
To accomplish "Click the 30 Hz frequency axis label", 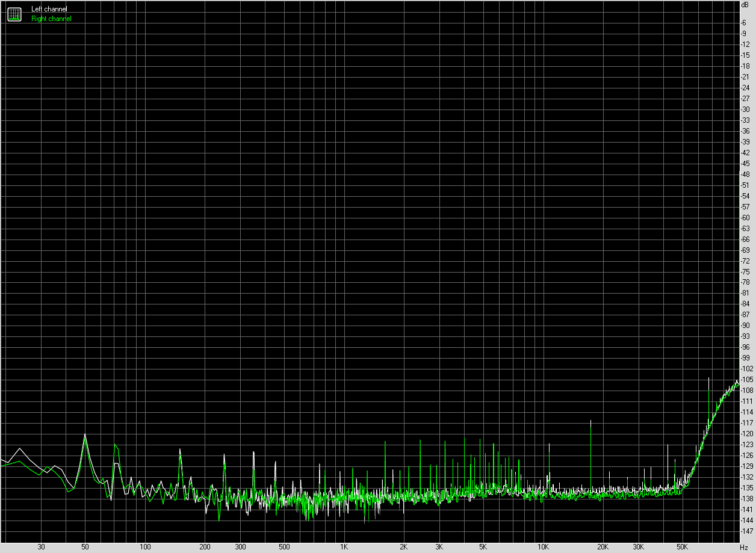I will point(41,548).
